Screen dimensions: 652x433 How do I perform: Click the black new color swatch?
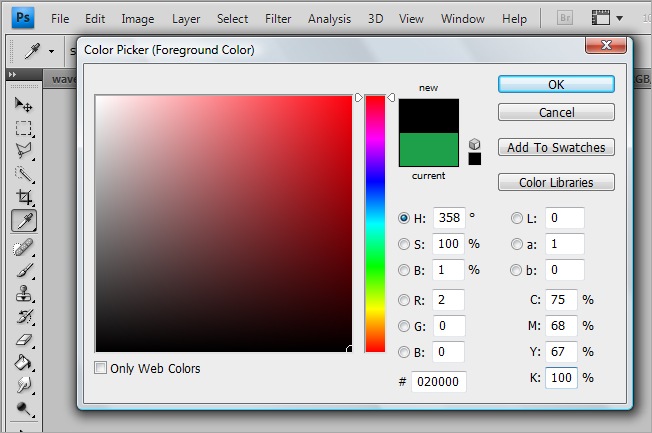(429, 116)
